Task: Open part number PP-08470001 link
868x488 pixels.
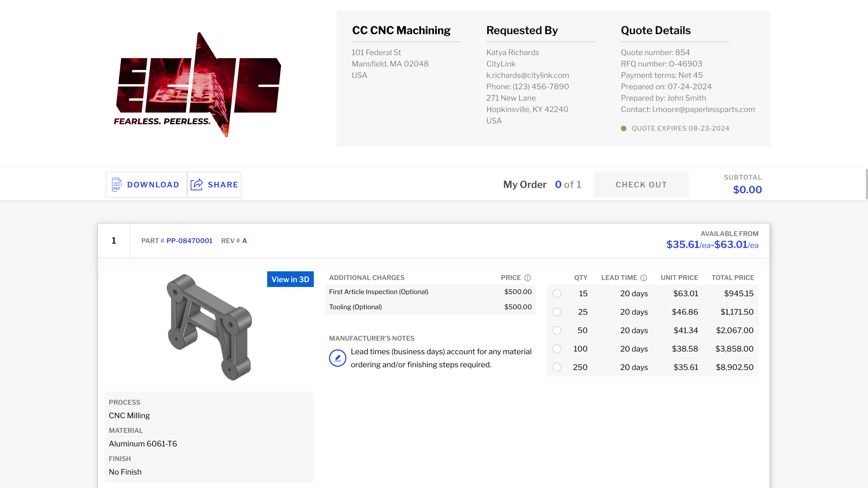Action: [189, 241]
